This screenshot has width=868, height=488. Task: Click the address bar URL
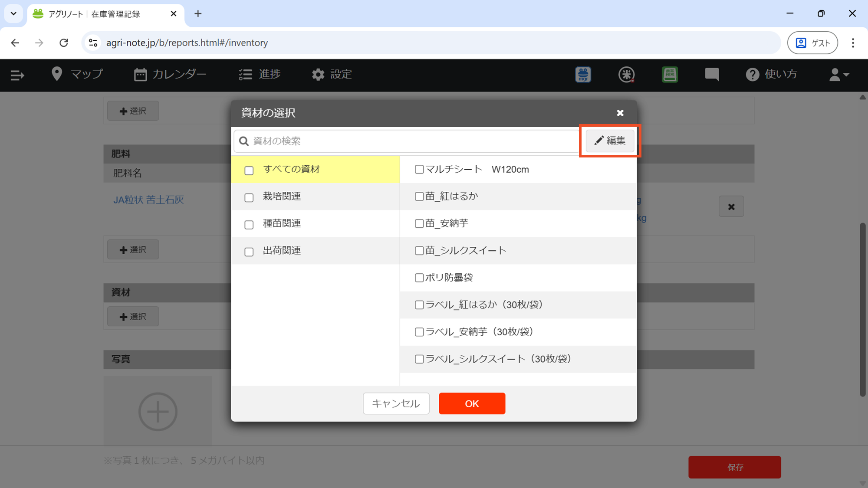click(x=187, y=43)
